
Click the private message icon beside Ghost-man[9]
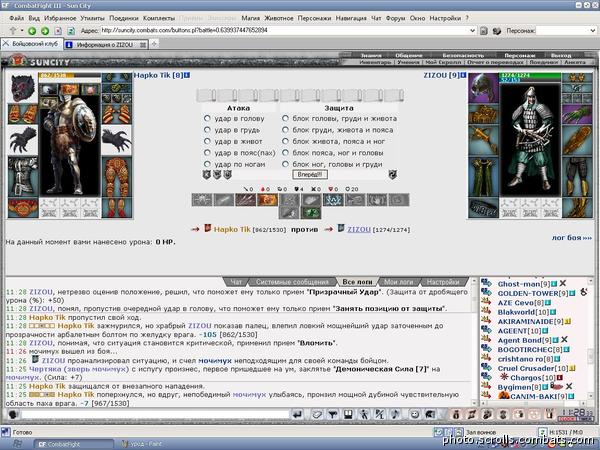click(486, 284)
